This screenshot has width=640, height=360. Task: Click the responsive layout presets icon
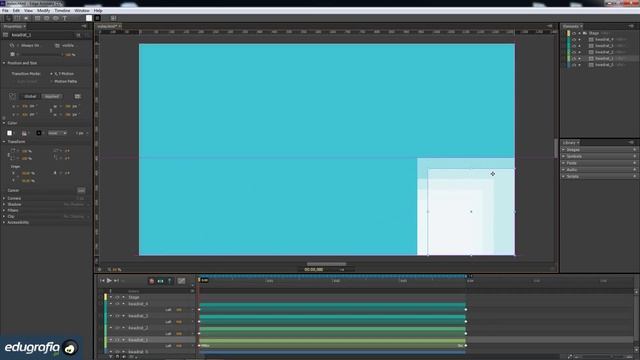(x=78, y=96)
